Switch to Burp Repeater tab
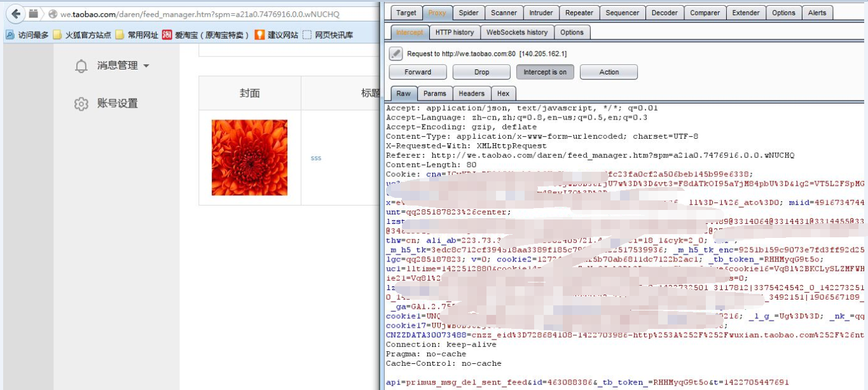The width and height of the screenshot is (868, 390). coord(579,13)
